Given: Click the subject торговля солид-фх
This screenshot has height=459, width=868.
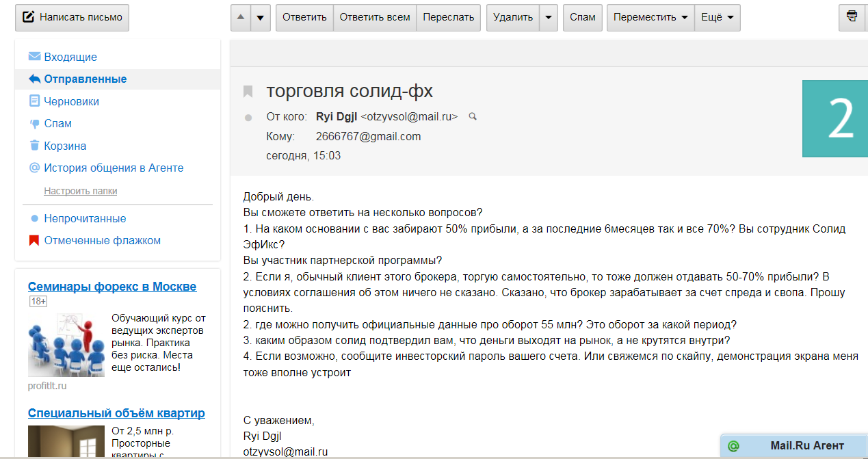Looking at the screenshot, I should [x=350, y=91].
